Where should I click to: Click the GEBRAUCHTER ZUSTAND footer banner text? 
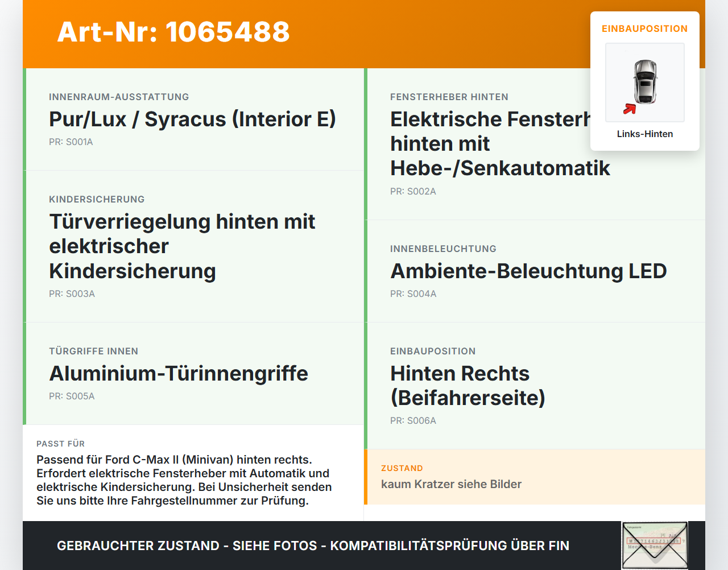[x=313, y=546]
